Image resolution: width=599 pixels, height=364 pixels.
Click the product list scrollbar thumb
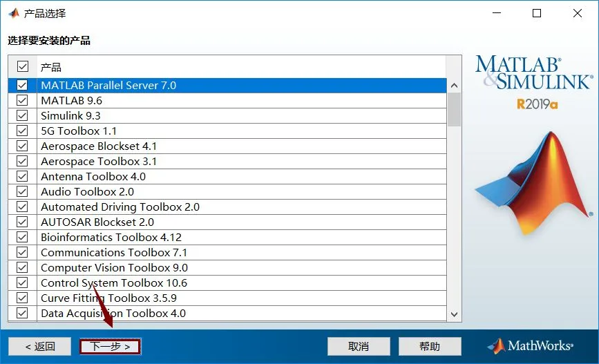[x=454, y=109]
